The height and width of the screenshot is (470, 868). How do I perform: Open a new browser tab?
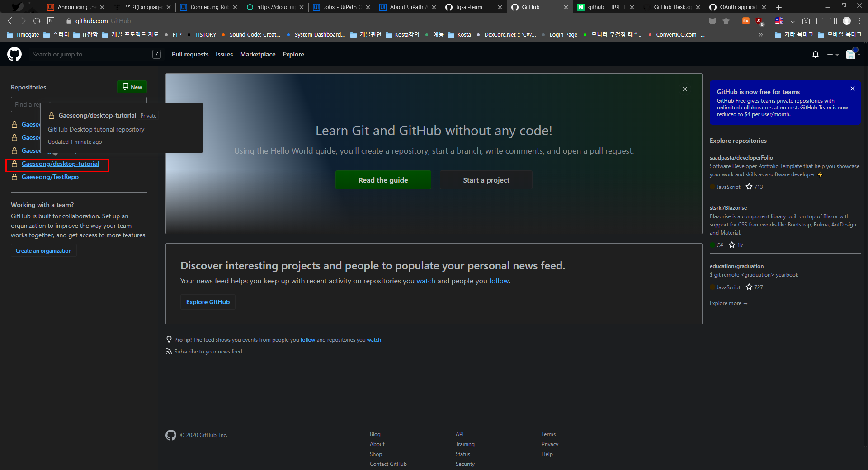tap(779, 7)
